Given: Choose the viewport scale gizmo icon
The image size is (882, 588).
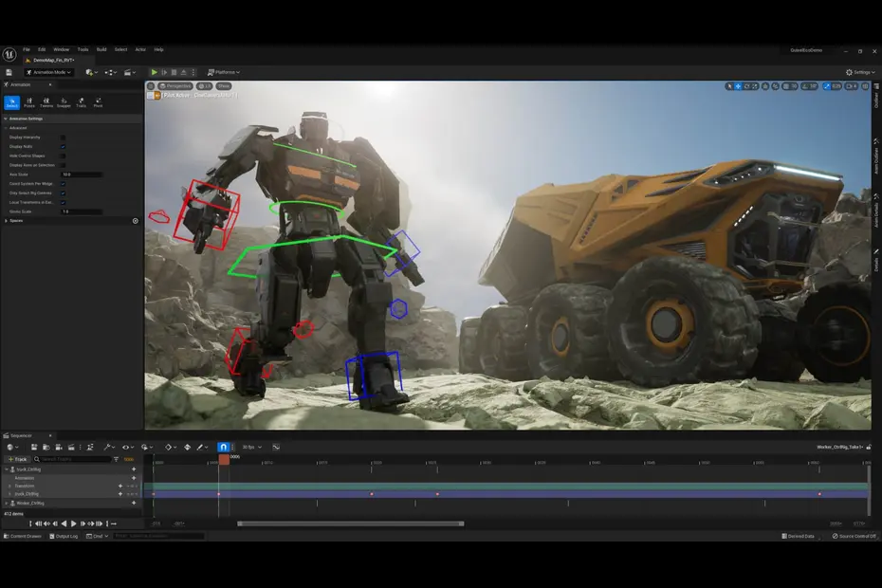Looking at the screenshot, I should click(x=755, y=86).
